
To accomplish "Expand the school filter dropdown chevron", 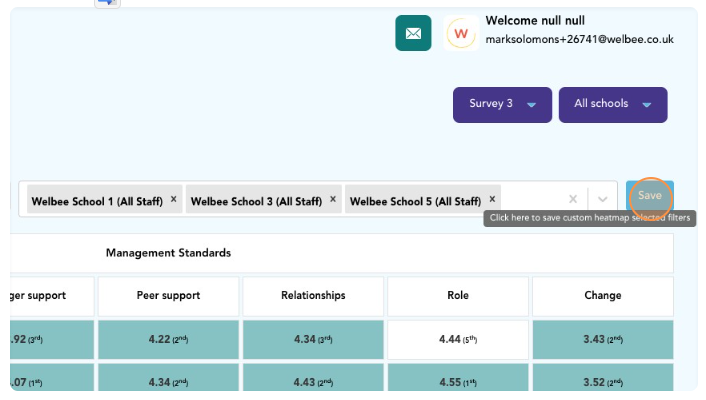I will click(602, 199).
